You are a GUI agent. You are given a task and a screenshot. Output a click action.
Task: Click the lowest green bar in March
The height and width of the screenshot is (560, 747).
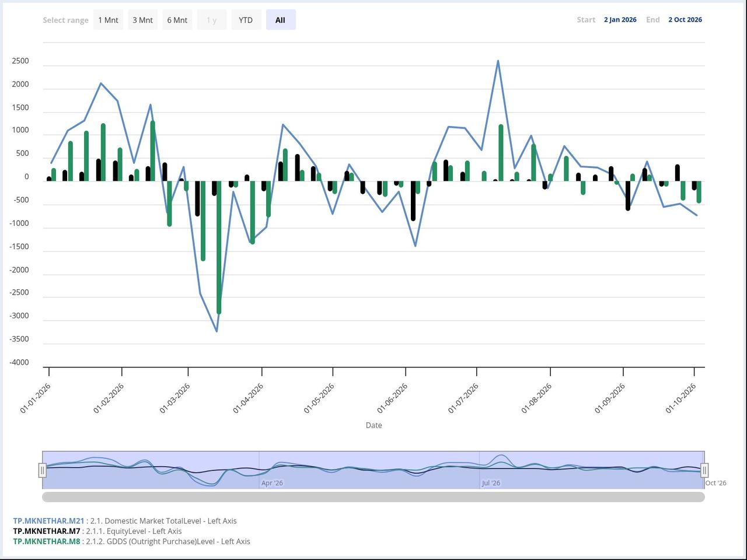click(x=219, y=248)
